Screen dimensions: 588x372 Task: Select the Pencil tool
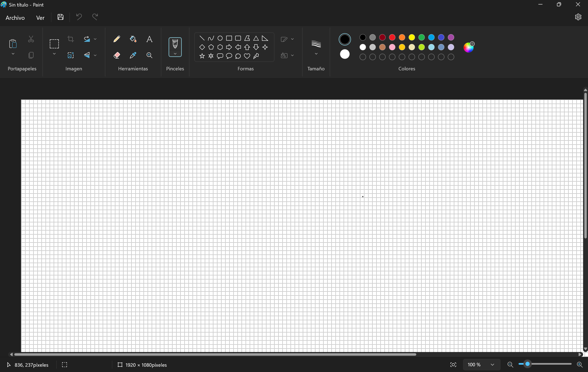pos(117,39)
